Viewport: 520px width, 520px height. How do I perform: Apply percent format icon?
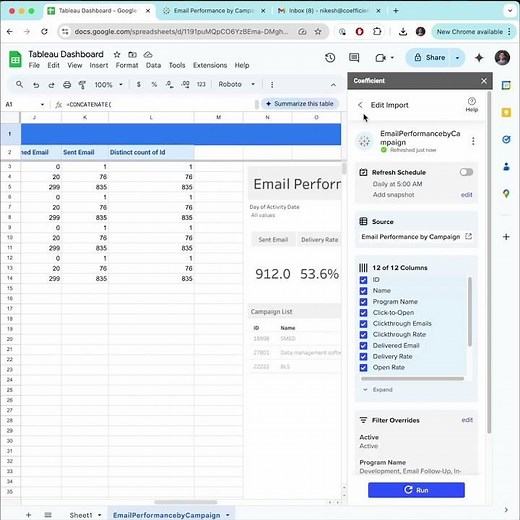154,84
